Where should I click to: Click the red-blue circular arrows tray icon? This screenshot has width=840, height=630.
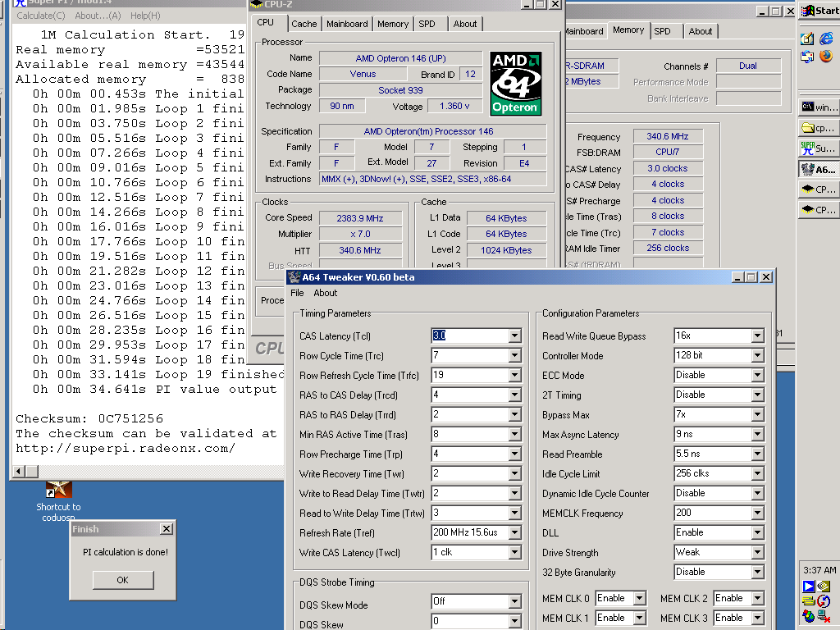[x=824, y=601]
